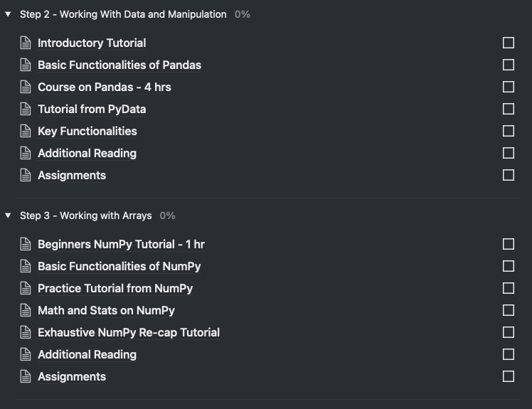Click the Step 3 0% progress indicator
The height and width of the screenshot is (409, 532).
point(167,216)
